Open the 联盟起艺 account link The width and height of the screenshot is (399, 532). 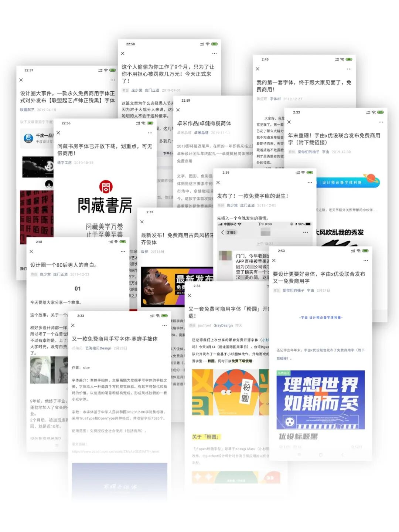pyautogui.click(x=27, y=110)
